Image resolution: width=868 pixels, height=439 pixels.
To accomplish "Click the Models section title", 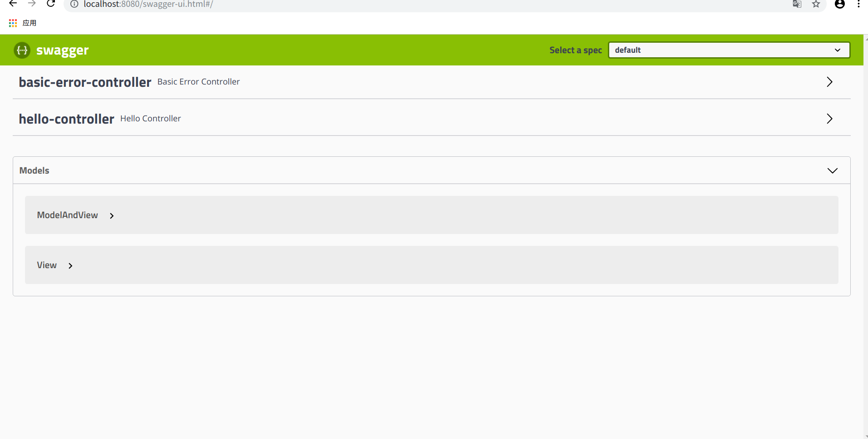I will pyautogui.click(x=34, y=170).
